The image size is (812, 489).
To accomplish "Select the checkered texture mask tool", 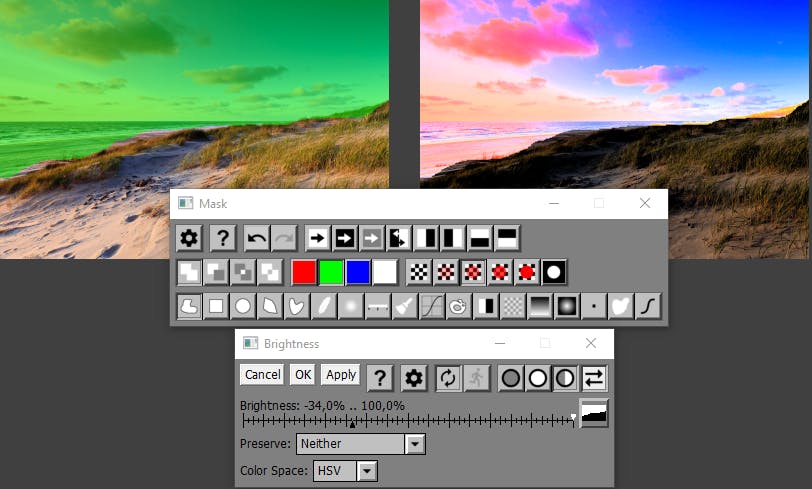I will 513,306.
